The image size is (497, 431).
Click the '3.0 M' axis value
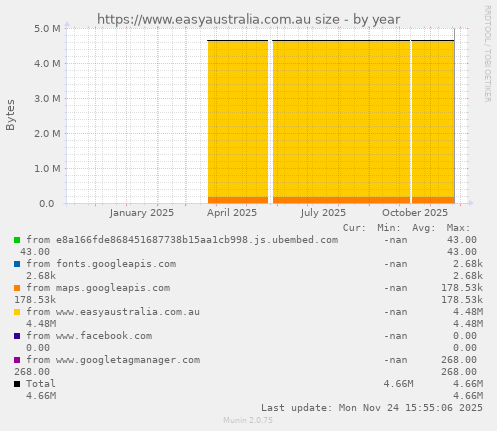pos(47,98)
